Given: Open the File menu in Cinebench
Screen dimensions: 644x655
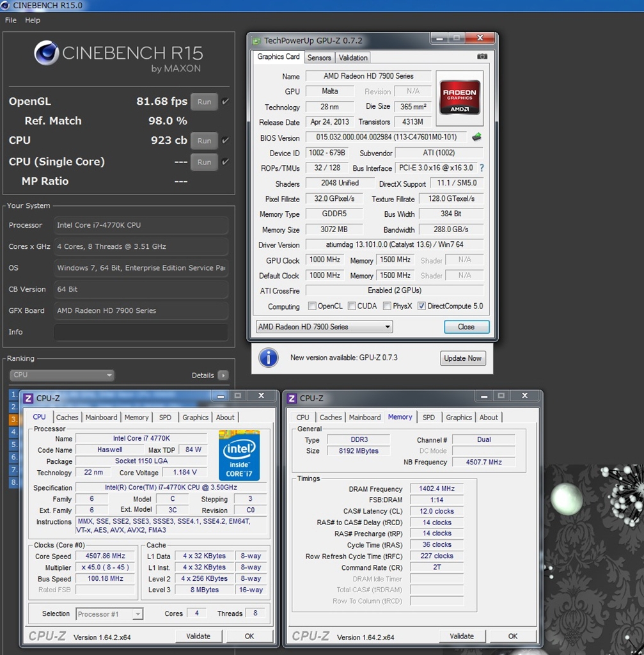Looking at the screenshot, I should (11, 20).
